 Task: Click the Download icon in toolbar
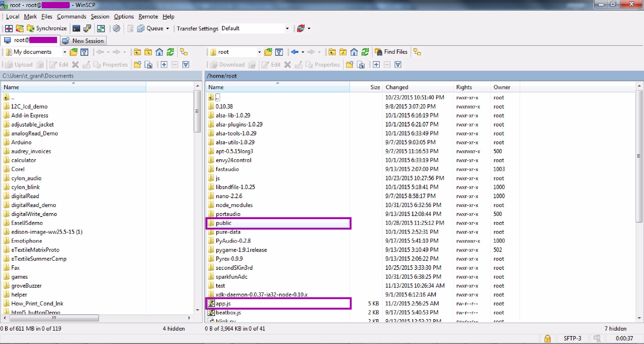[226, 65]
